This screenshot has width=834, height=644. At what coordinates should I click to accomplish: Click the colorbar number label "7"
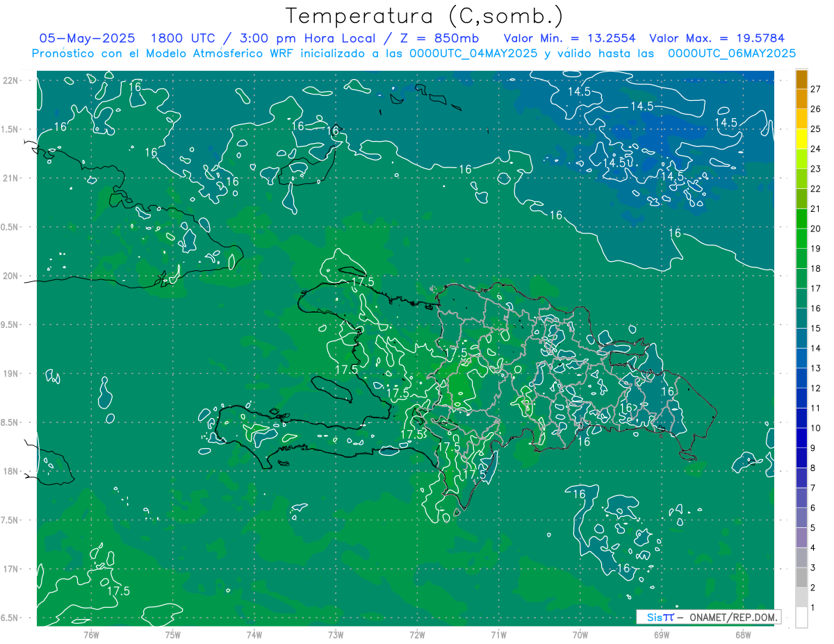(x=814, y=488)
